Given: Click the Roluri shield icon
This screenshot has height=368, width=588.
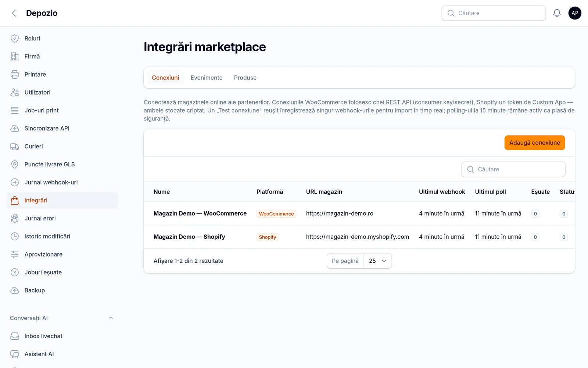Looking at the screenshot, I should [x=15, y=38].
